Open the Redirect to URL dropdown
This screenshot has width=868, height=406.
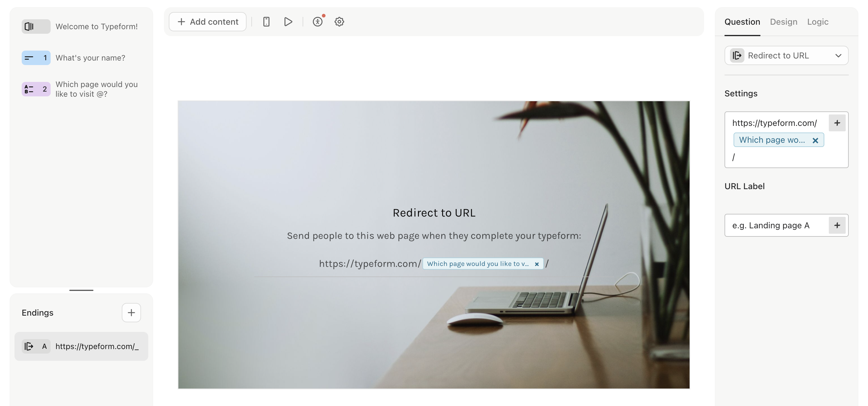coord(787,55)
